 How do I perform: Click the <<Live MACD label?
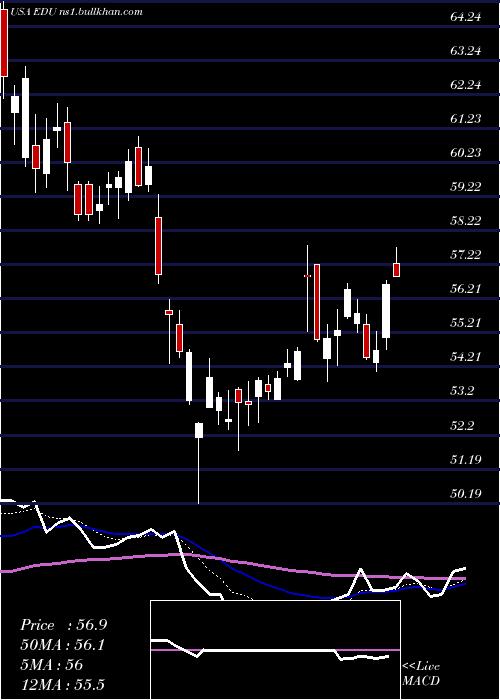tap(421, 674)
